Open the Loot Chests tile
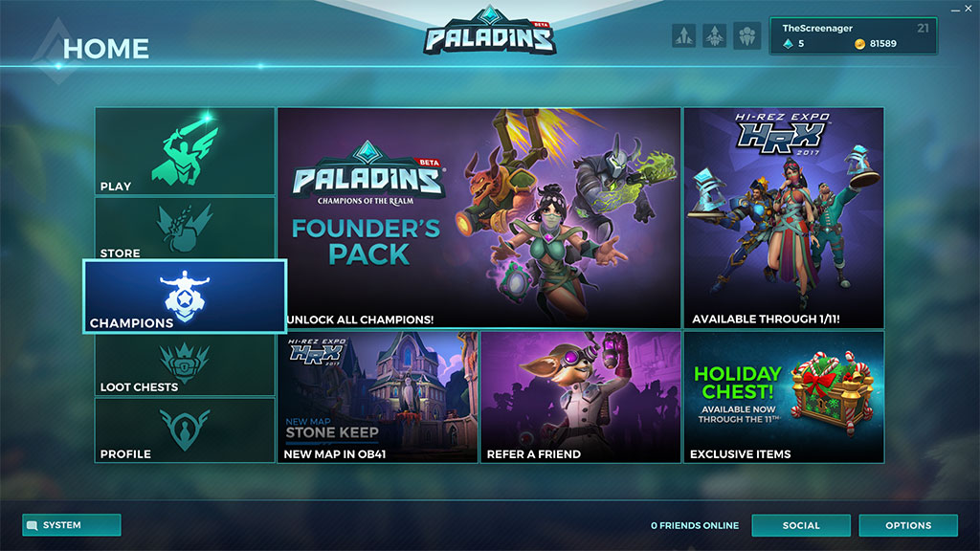980x551 pixels. [185, 364]
